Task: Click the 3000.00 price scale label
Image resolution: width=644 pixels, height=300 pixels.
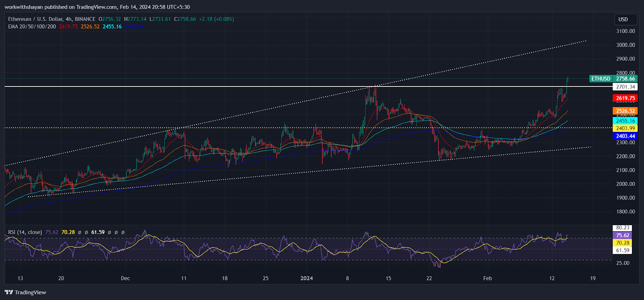Action: click(x=625, y=45)
